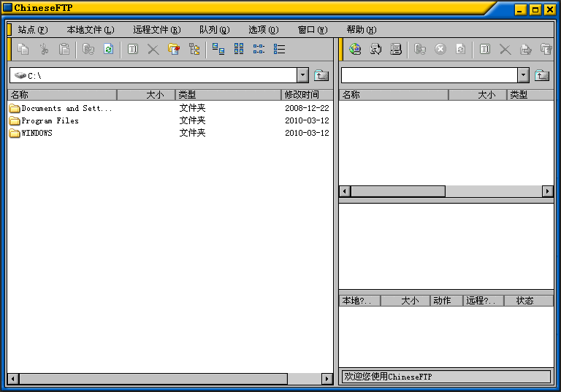The image size is (561, 392).
Task: Open the 本地文件(L) menu
Action: click(91, 30)
